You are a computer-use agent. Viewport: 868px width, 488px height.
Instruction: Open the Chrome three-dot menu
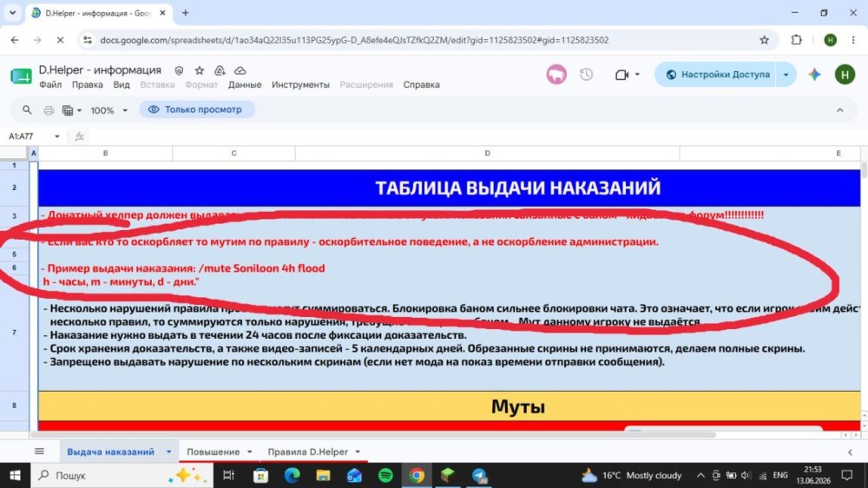[x=853, y=40]
